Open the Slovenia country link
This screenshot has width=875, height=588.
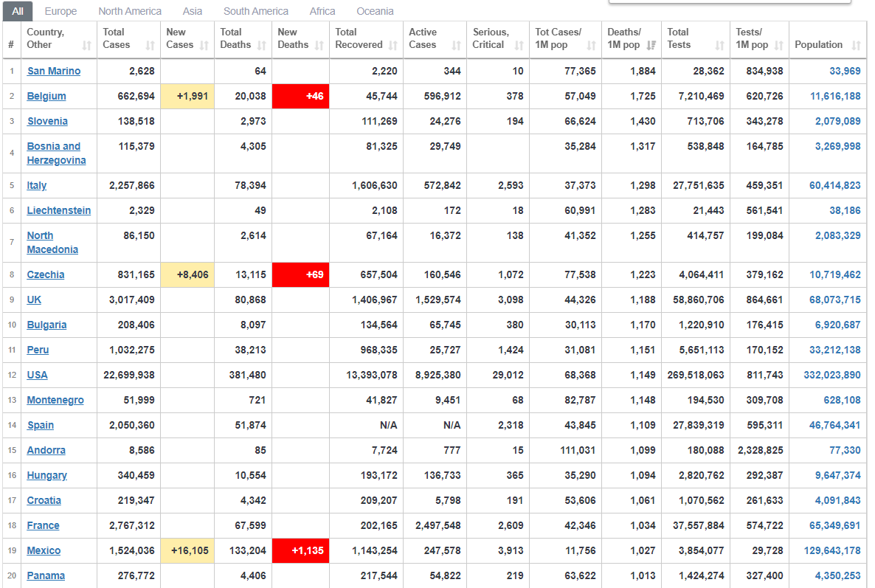[x=47, y=121]
